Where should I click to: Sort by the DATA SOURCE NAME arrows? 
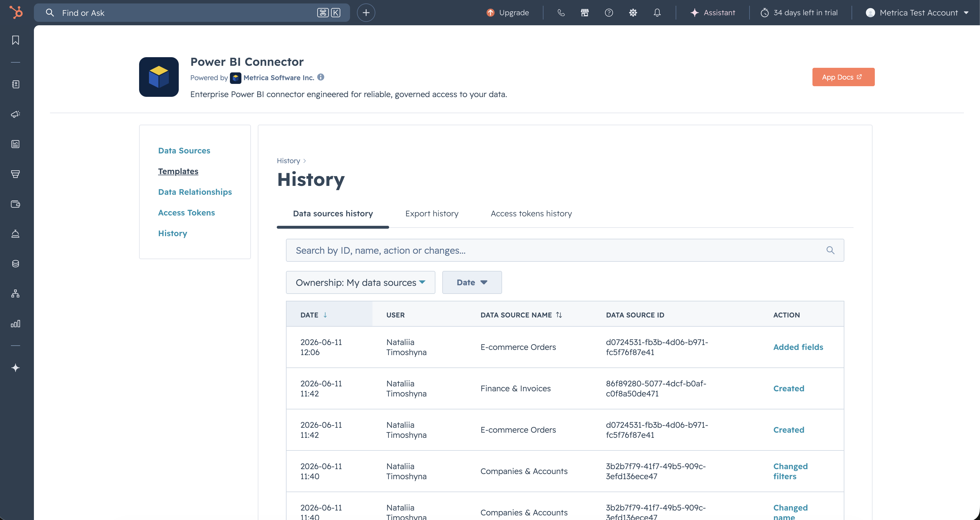click(559, 315)
